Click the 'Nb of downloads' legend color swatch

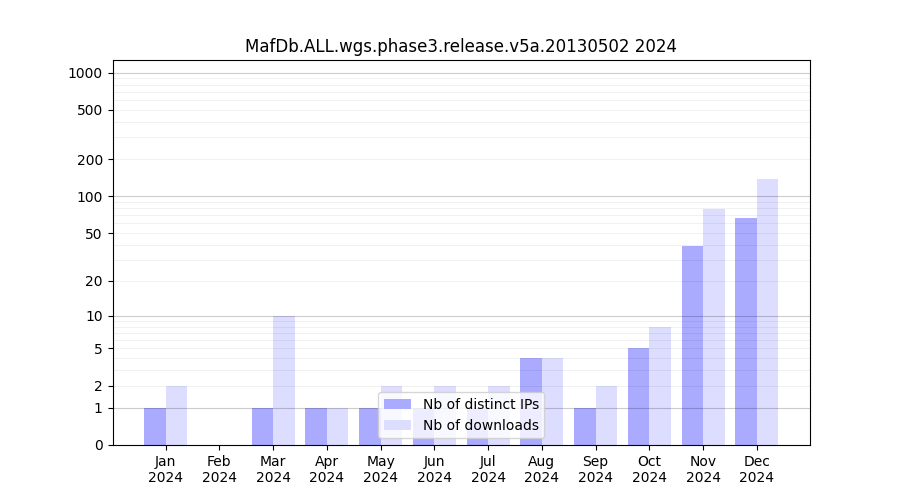pos(398,425)
